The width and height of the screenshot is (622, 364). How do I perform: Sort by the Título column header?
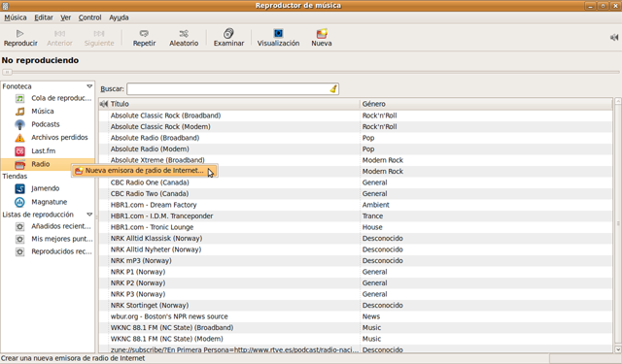click(234, 104)
